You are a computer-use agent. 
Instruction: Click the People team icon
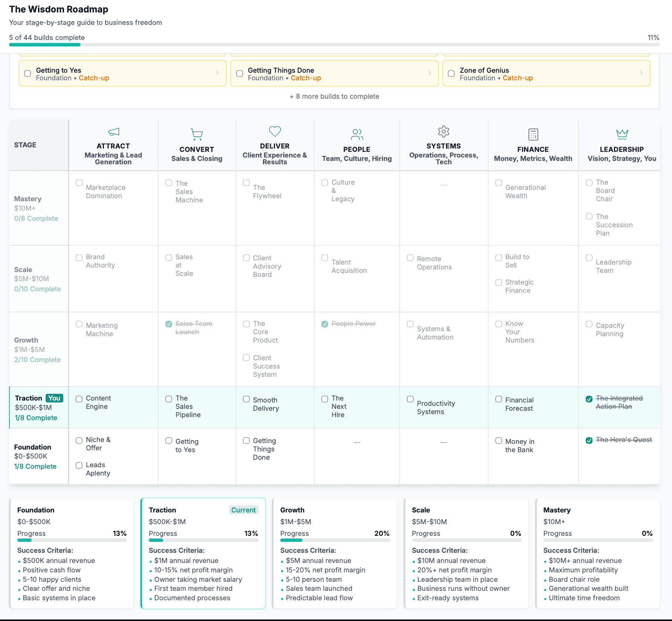point(356,134)
